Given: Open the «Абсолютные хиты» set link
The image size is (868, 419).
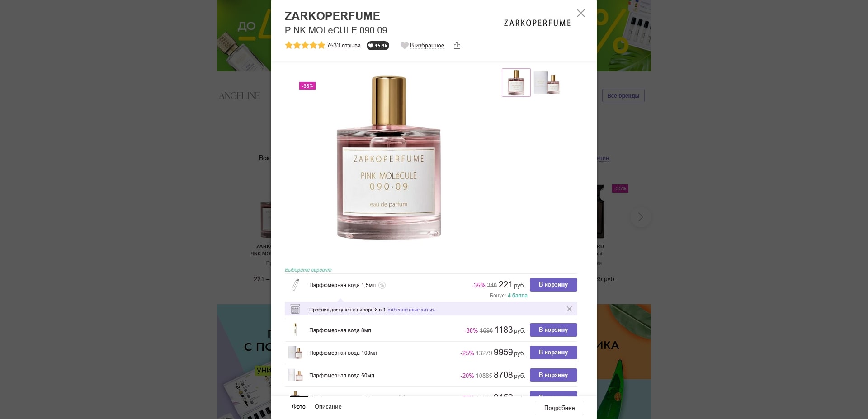Looking at the screenshot, I should pyautogui.click(x=411, y=310).
